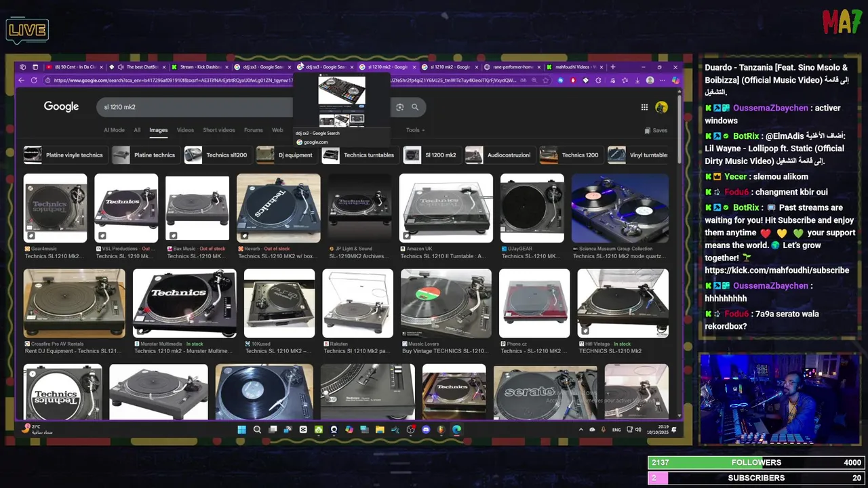868x488 pixels.
Task: Click the Technics 1200 filter chip
Action: coord(571,155)
